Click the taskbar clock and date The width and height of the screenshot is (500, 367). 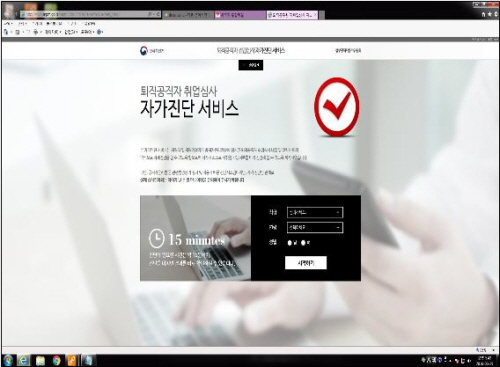[x=485, y=361]
